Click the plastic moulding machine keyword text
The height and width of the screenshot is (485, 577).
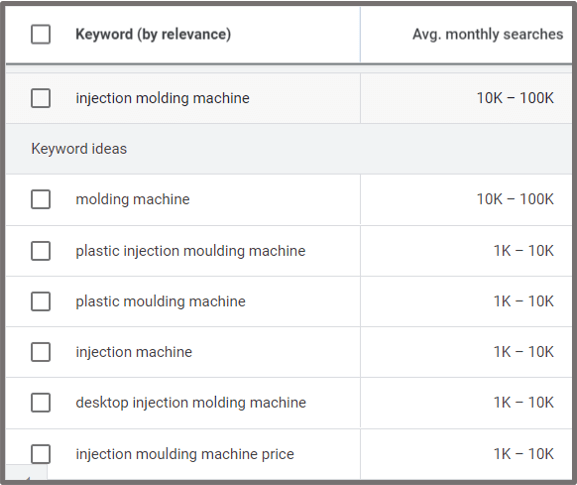pos(160,301)
